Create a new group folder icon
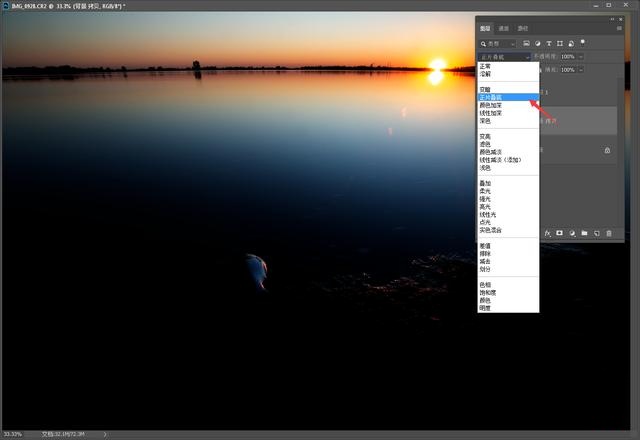640x440 pixels. point(584,233)
